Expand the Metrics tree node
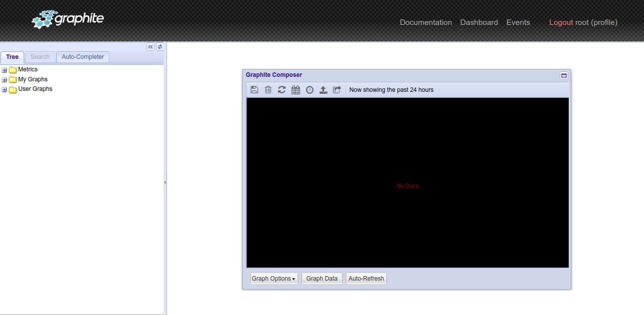The image size is (644, 315). (4, 70)
